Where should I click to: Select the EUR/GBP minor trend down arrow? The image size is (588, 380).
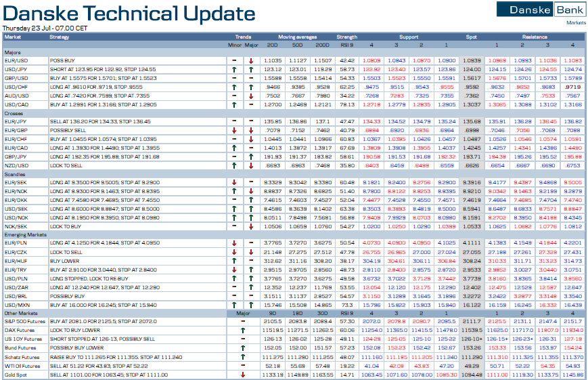pyautogui.click(x=233, y=130)
